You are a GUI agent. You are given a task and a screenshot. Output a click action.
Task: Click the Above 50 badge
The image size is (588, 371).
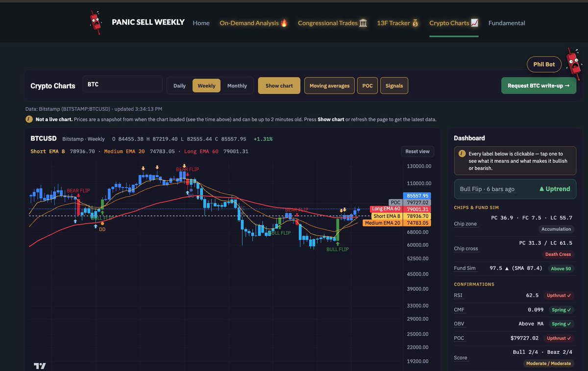(x=560, y=269)
